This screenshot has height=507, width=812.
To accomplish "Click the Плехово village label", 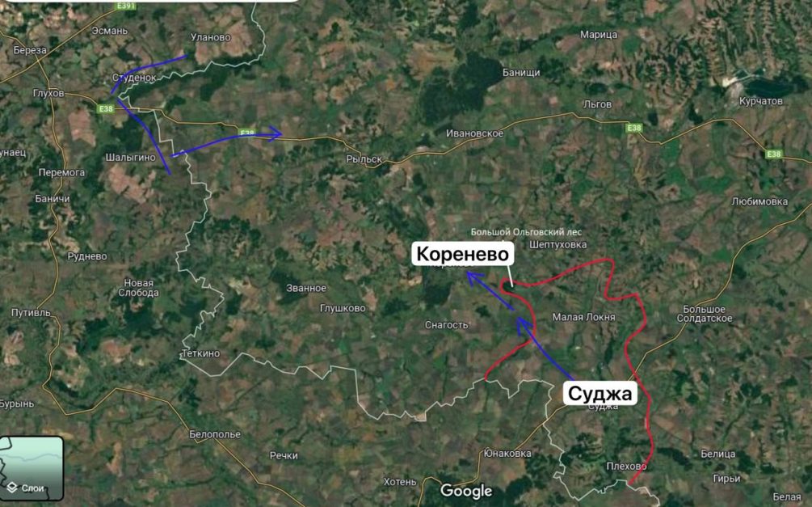I will [x=626, y=466].
